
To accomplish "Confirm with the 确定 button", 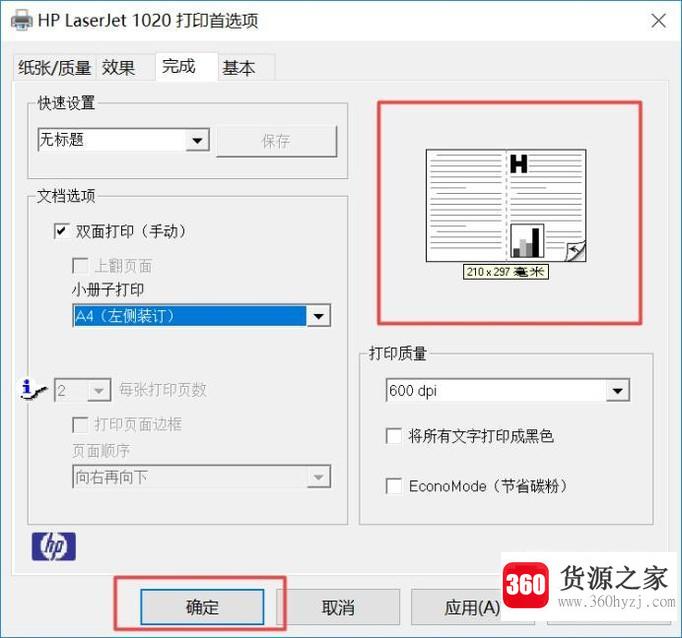I will coord(202,607).
